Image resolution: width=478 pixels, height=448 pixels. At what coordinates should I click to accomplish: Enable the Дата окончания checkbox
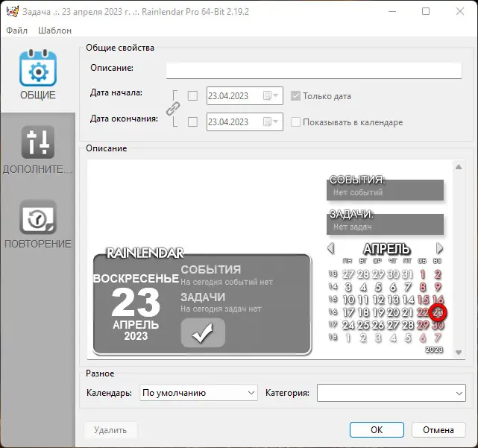tap(192, 122)
